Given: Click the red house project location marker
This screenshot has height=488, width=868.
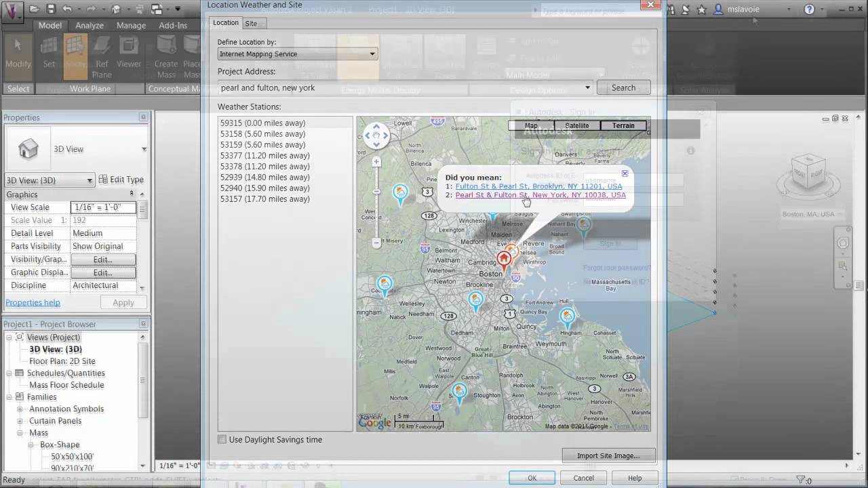Looking at the screenshot, I should 504,260.
